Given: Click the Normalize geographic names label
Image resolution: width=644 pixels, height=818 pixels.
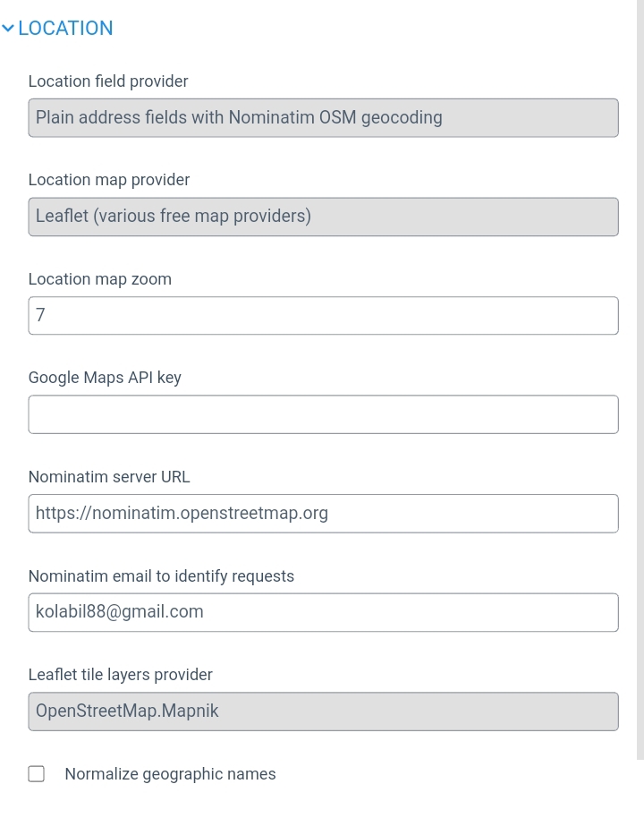Looking at the screenshot, I should [x=170, y=774].
